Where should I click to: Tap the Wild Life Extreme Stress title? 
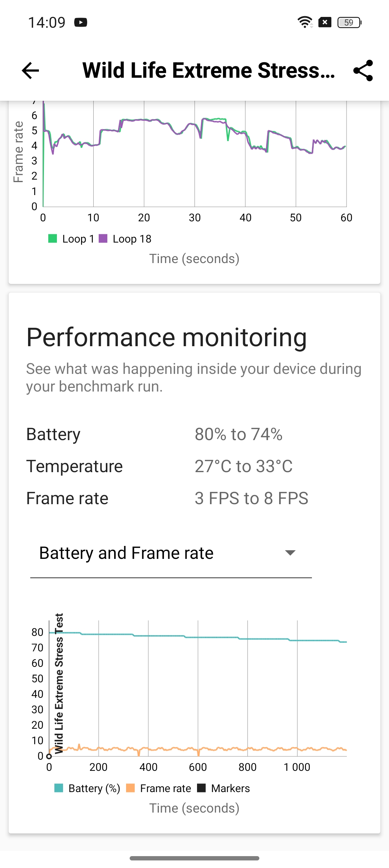tap(209, 71)
